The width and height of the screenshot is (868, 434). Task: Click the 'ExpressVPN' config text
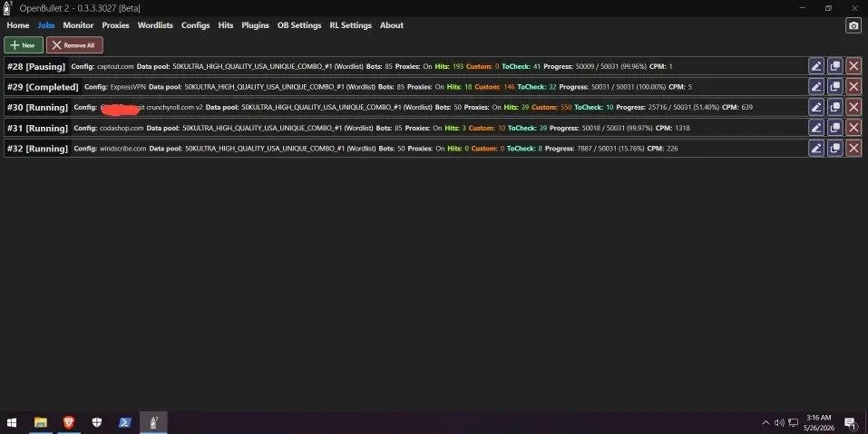coord(128,87)
